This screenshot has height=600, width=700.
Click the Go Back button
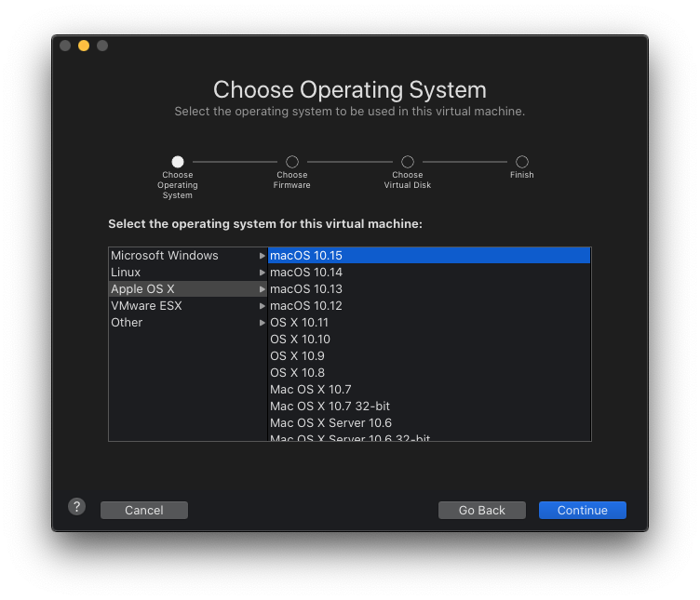[x=482, y=511]
